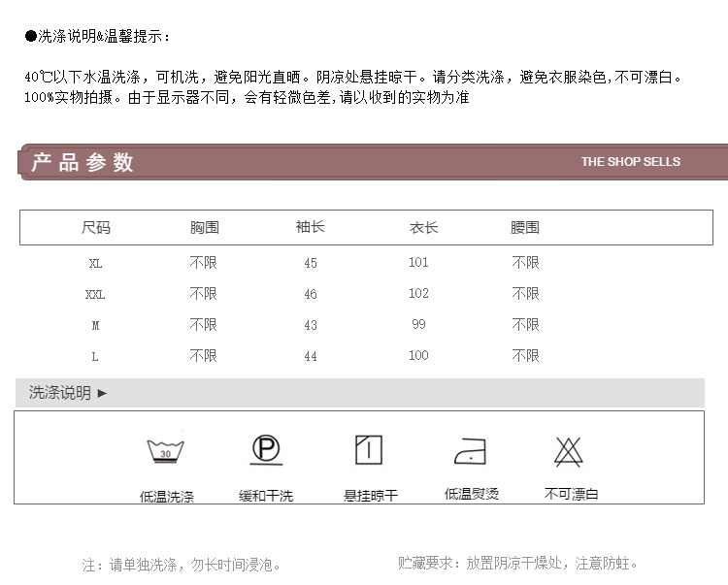Click 不限 bust value in XL row
This screenshot has width=728, height=585.
click(204, 263)
